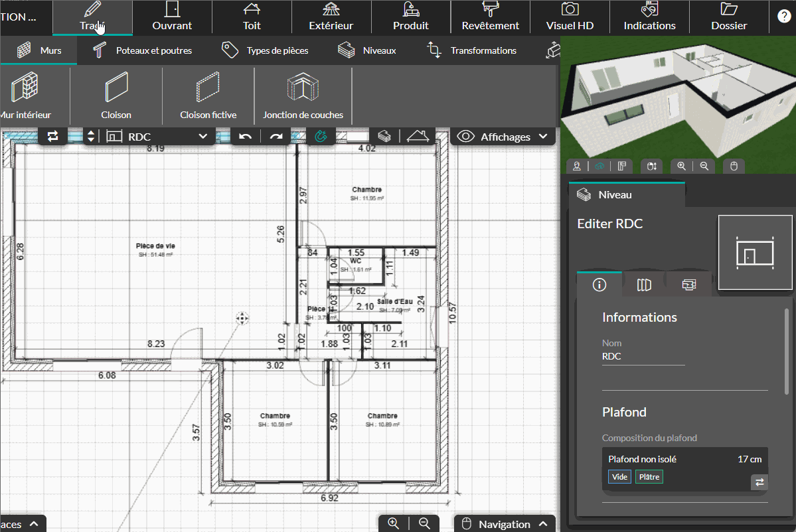
Task: Zoom out on the 2D floor plan
Action: pyautogui.click(x=425, y=523)
